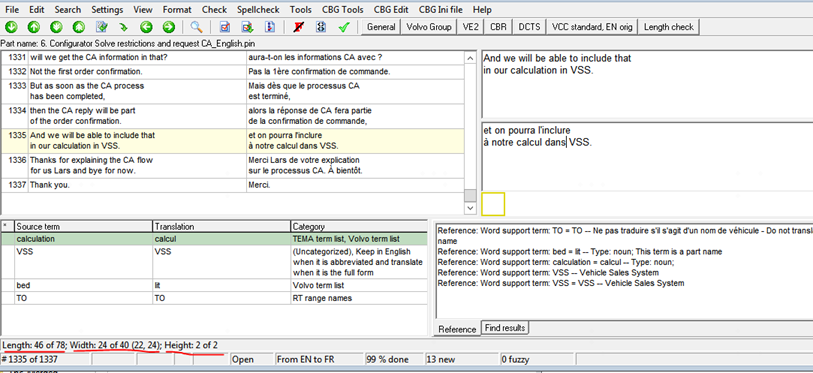Click the green left-arrow back icon
This screenshot has width=813, height=373.
(x=146, y=27)
